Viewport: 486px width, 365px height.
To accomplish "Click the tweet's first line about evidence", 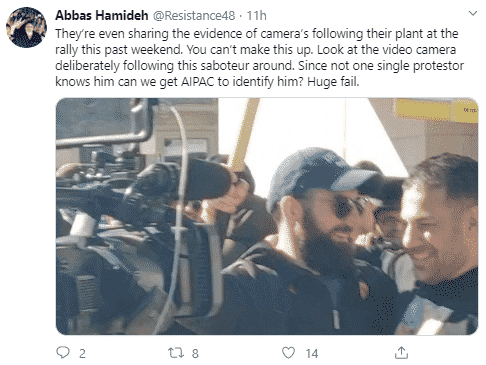I will pyautogui.click(x=257, y=34).
